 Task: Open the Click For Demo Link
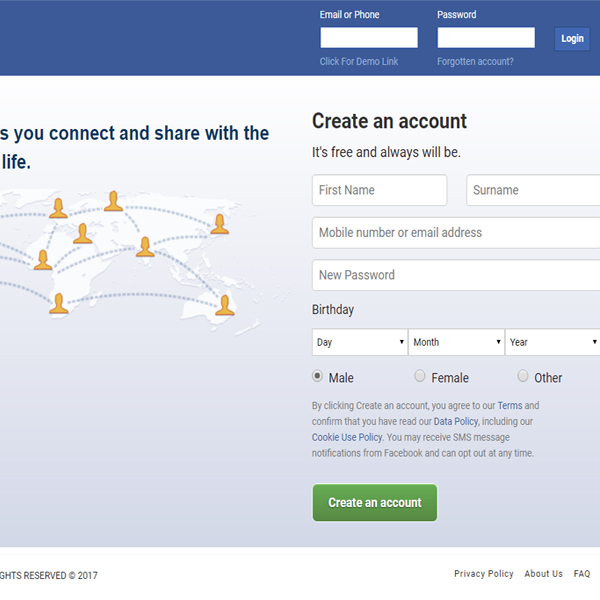pos(359,62)
